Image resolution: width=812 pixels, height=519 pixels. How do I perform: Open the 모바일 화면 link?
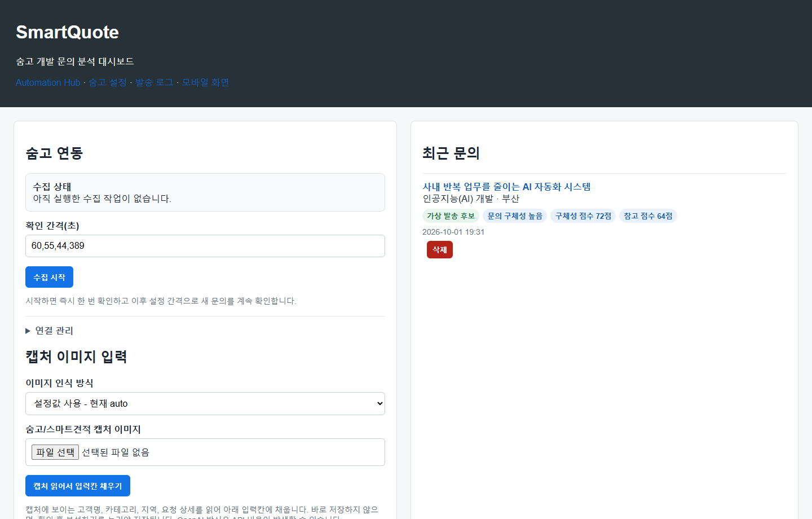click(x=205, y=82)
